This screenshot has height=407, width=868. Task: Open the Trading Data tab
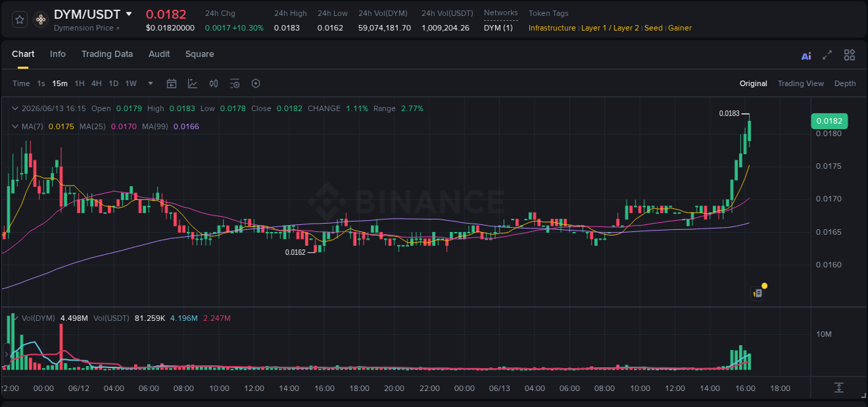coord(107,54)
